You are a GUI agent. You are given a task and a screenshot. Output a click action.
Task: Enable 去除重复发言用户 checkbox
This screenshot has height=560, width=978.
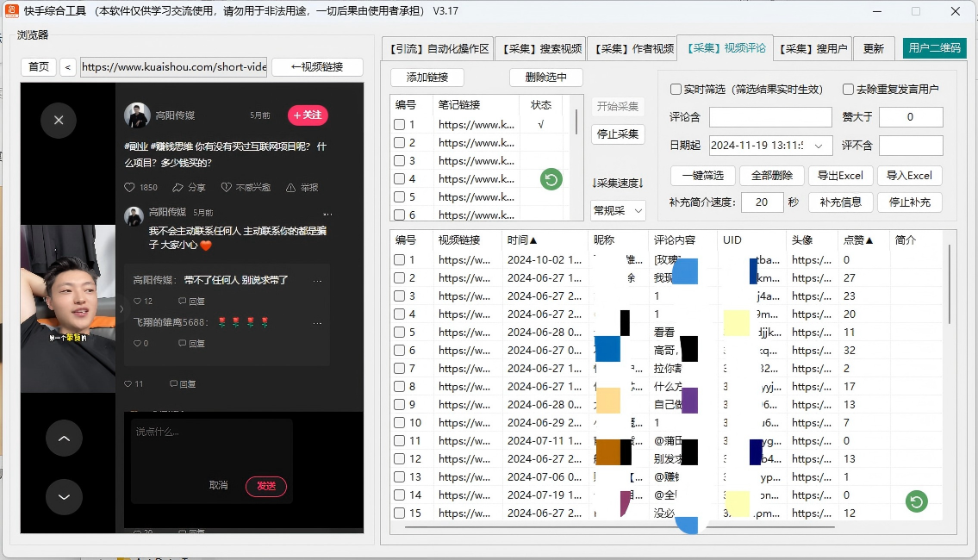click(848, 90)
